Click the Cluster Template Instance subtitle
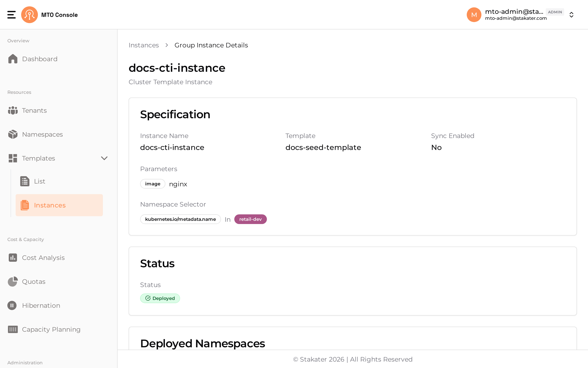Viewport: 588px width, 368px height. (x=170, y=82)
